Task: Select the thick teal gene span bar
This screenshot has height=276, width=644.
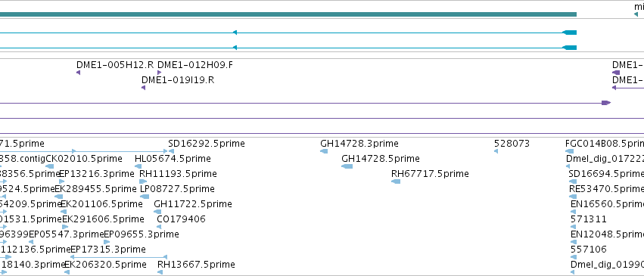Action: coord(288,14)
